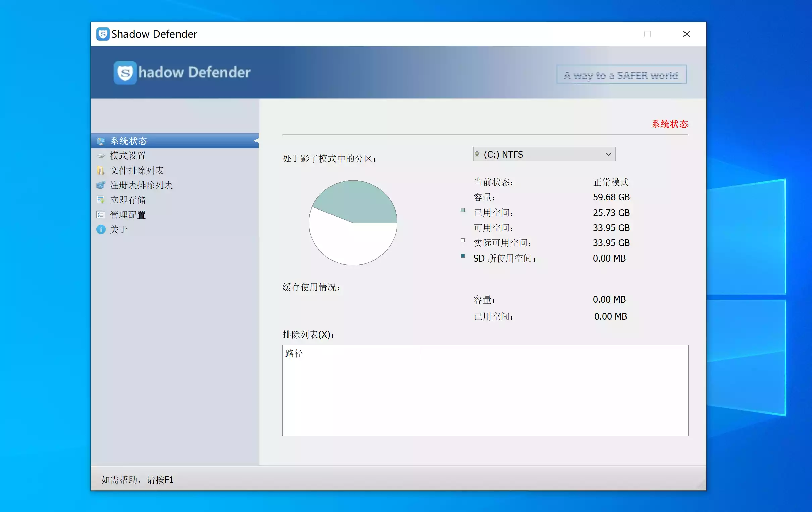Click the 如需帮助，请按F1 status bar text

coord(138,479)
